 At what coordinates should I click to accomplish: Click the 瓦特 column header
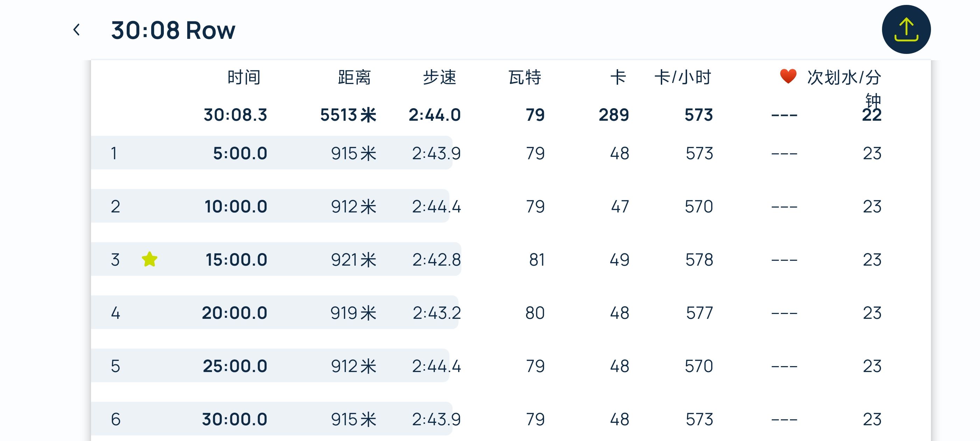click(x=525, y=77)
